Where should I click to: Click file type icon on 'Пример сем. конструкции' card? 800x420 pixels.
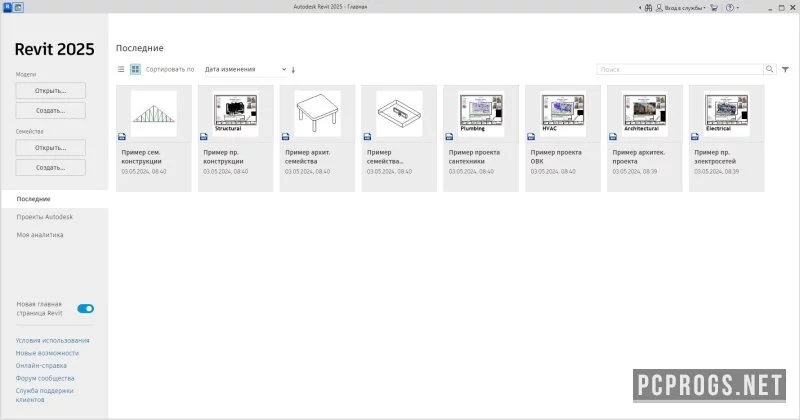122,137
